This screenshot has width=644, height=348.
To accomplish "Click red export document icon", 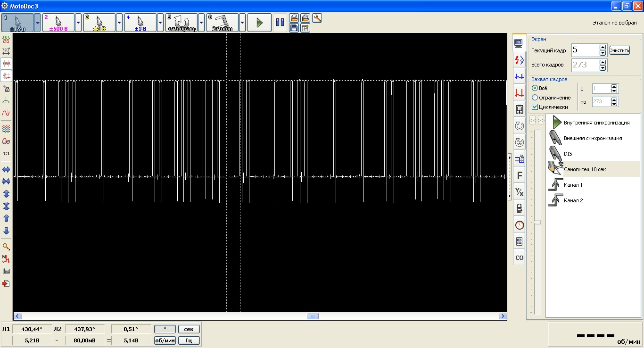I will pos(6,283).
